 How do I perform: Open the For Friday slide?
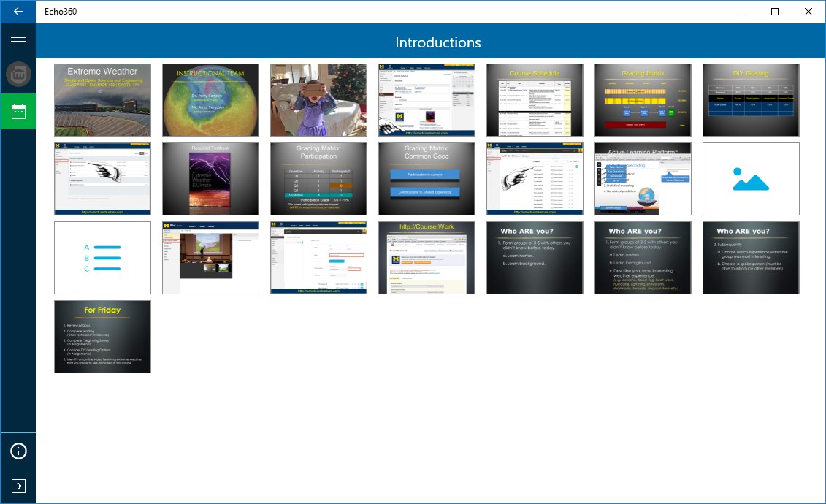102,337
